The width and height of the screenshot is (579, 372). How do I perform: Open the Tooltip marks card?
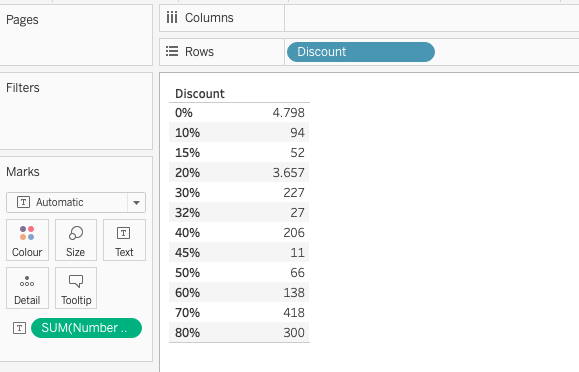coord(76,288)
